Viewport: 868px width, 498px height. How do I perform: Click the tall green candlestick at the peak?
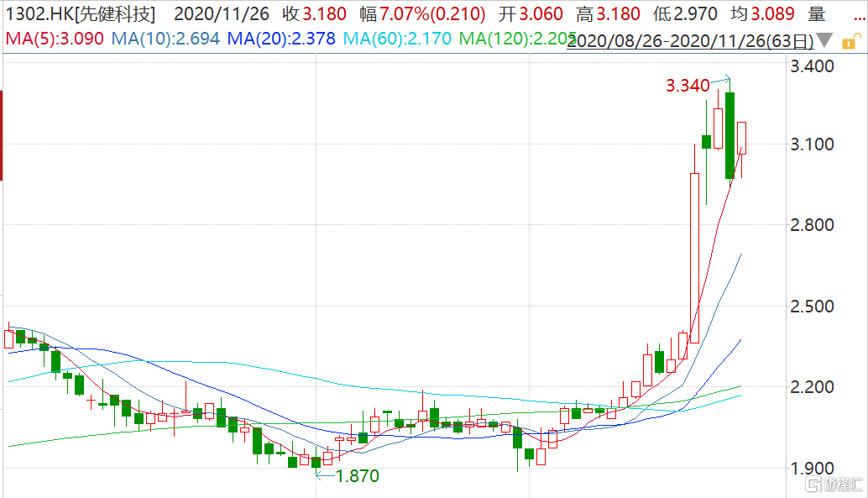730,134
